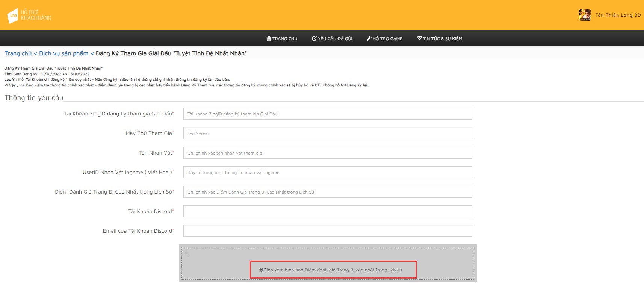Select the Điểm Đánh Giá Trang Bị field

(x=327, y=192)
